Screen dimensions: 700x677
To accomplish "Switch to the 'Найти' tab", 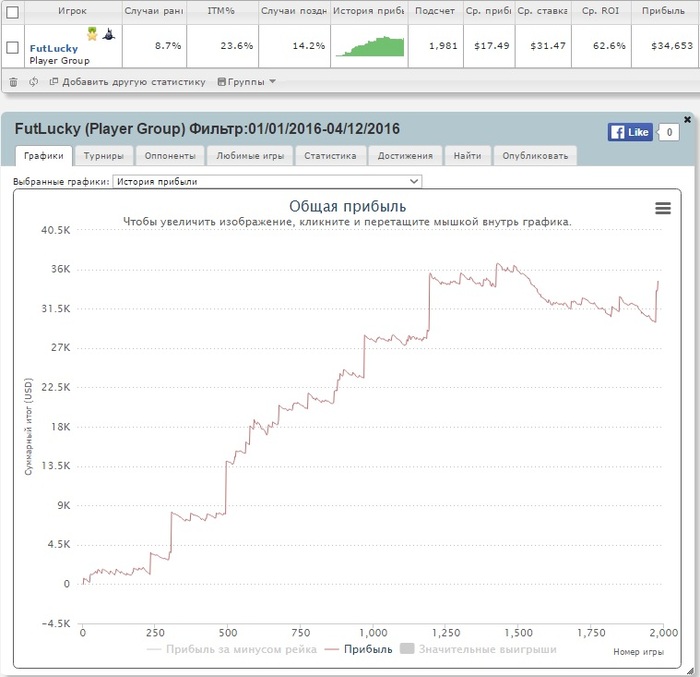I will (x=467, y=156).
